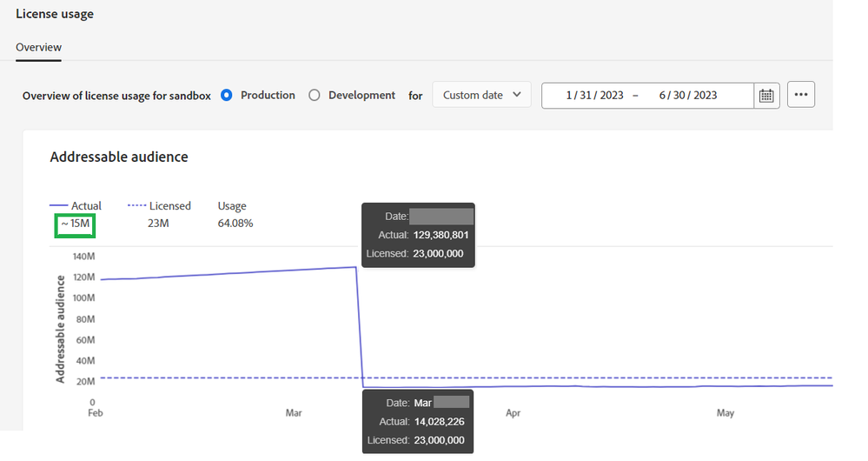This screenshot has height=461, width=868.
Task: Click the Actual legend line icon
Action: coord(59,205)
